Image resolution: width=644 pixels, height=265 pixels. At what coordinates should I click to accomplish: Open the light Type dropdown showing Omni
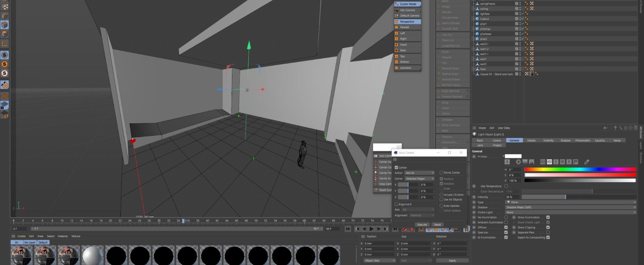(570, 202)
